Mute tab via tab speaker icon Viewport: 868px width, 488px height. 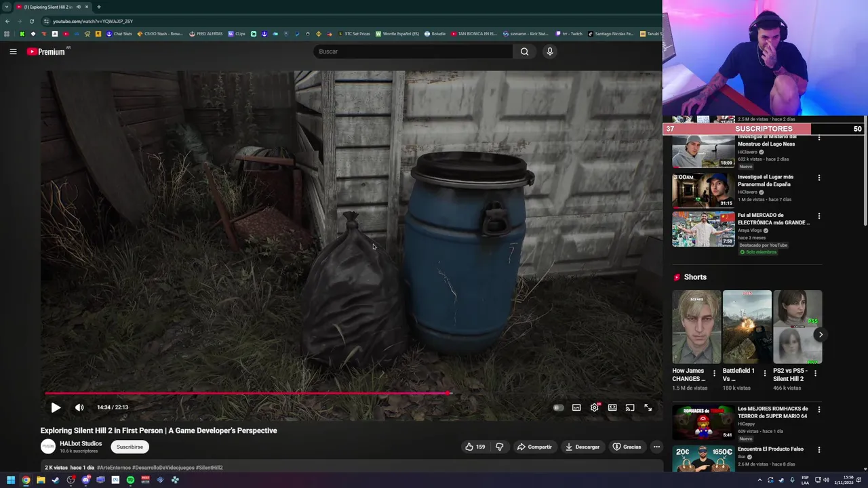pos(79,7)
